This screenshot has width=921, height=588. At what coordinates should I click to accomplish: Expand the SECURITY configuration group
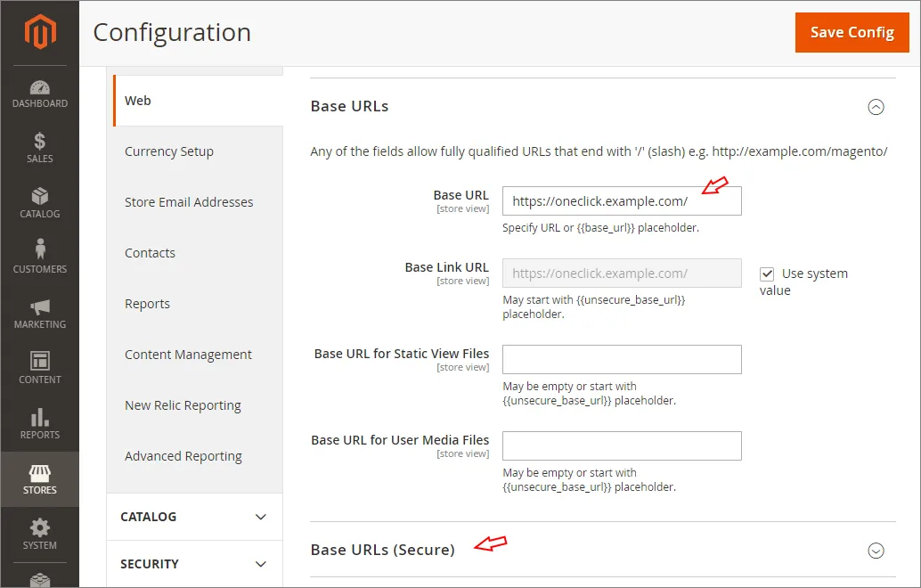[194, 564]
